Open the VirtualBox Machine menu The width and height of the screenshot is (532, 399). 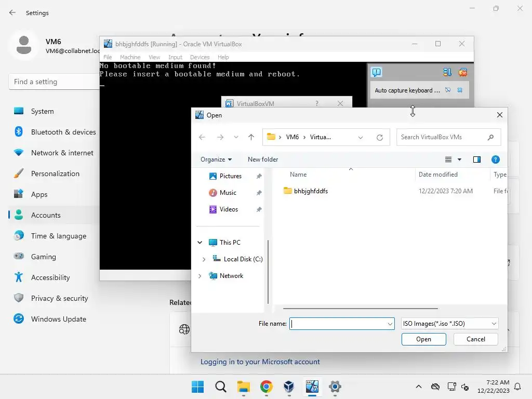pos(130,57)
